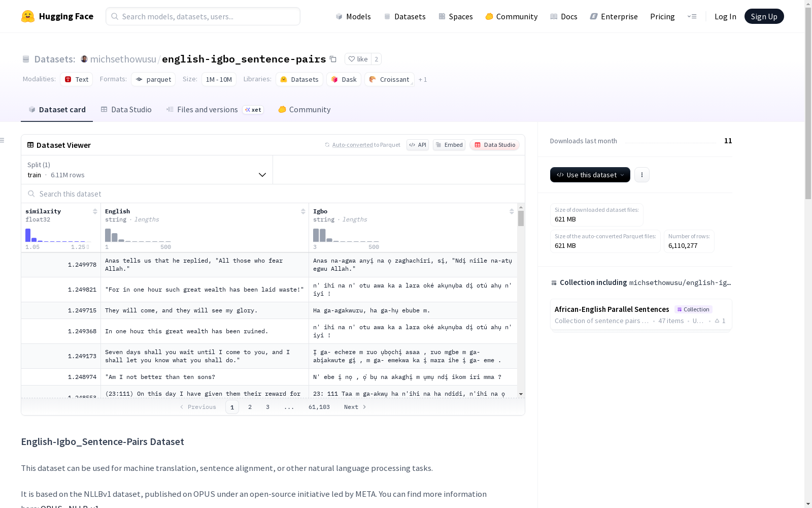Open Community in top navigation
Image resolution: width=812 pixels, height=508 pixels.
[512, 16]
